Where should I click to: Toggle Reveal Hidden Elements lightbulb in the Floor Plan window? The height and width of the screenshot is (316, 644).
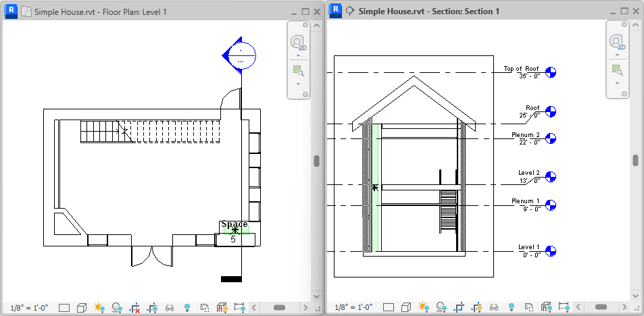click(187, 307)
